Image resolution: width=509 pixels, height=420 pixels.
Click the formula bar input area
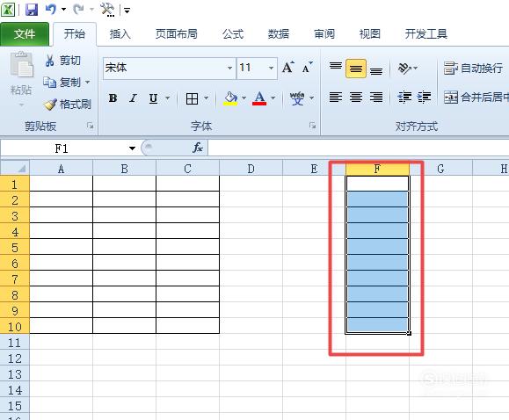359,148
